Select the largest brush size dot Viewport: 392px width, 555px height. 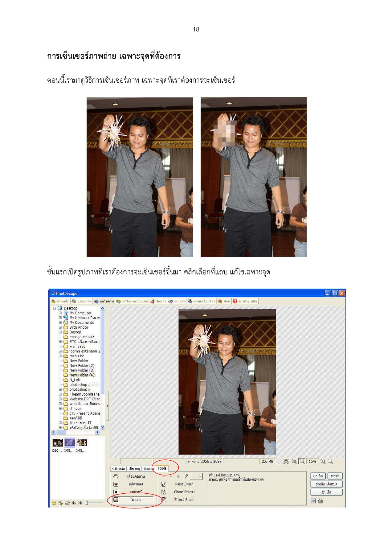tap(178, 476)
